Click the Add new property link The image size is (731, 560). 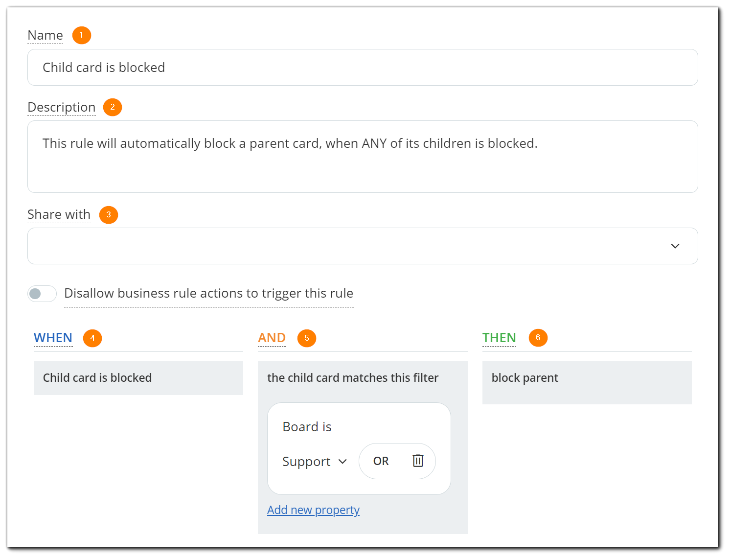click(313, 510)
